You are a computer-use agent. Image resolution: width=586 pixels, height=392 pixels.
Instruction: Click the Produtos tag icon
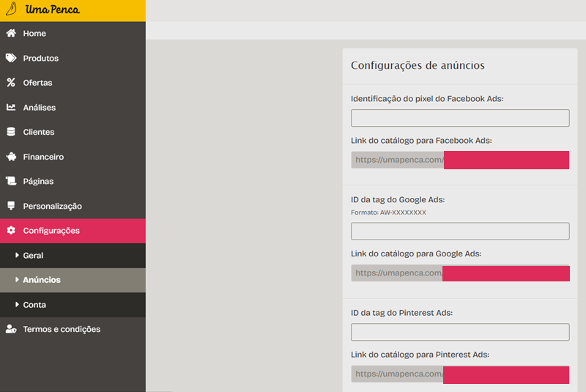pos(11,58)
